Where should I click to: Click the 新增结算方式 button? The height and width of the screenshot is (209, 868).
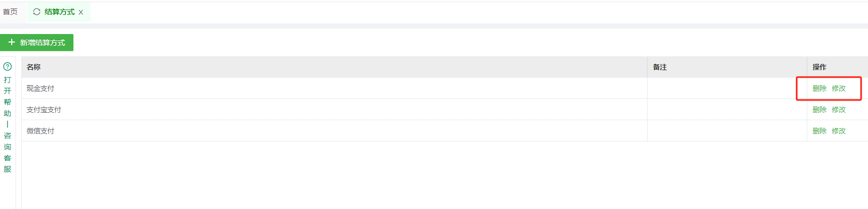pos(37,43)
